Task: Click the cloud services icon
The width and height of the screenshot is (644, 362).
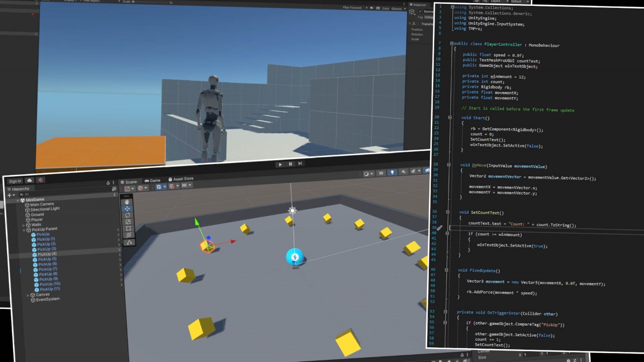Action: pos(30,180)
